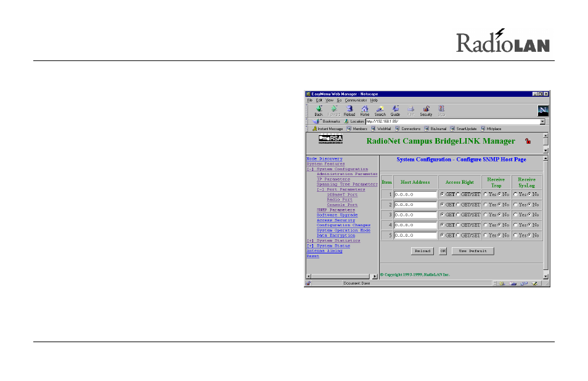
Task: Open the Communicator menu
Action: (x=356, y=100)
